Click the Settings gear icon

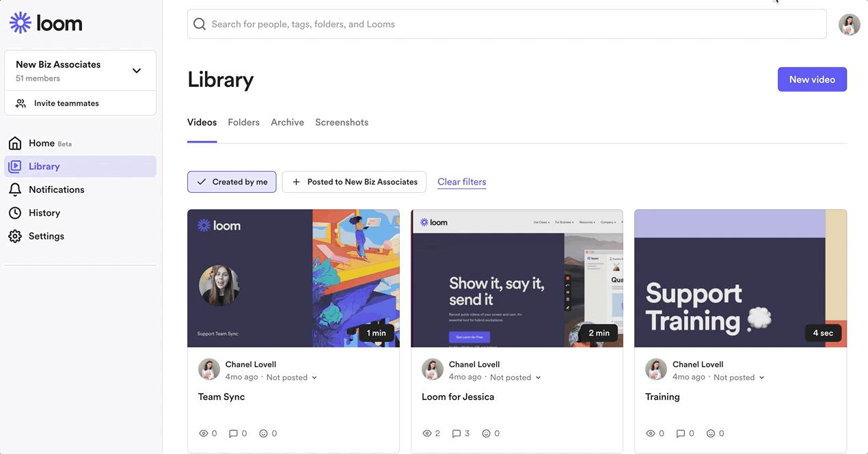click(15, 236)
